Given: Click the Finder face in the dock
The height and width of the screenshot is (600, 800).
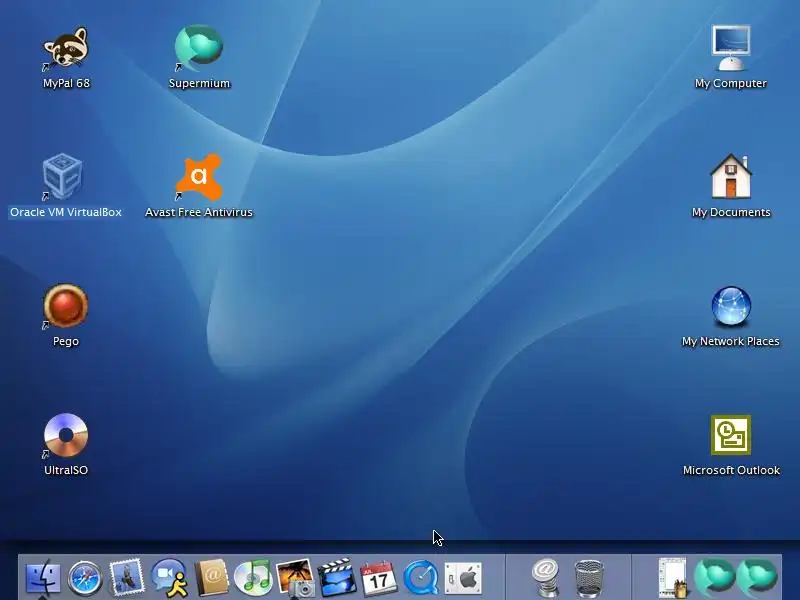Looking at the screenshot, I should pos(43,578).
